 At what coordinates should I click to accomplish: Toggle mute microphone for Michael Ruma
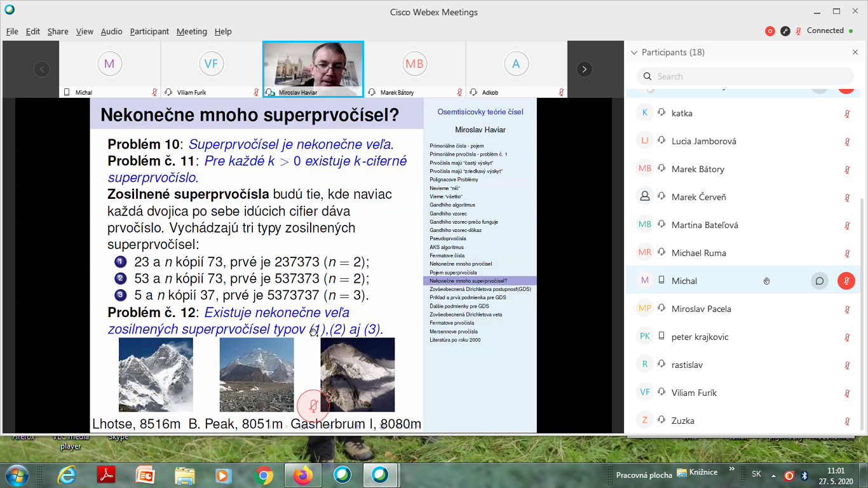click(x=847, y=253)
